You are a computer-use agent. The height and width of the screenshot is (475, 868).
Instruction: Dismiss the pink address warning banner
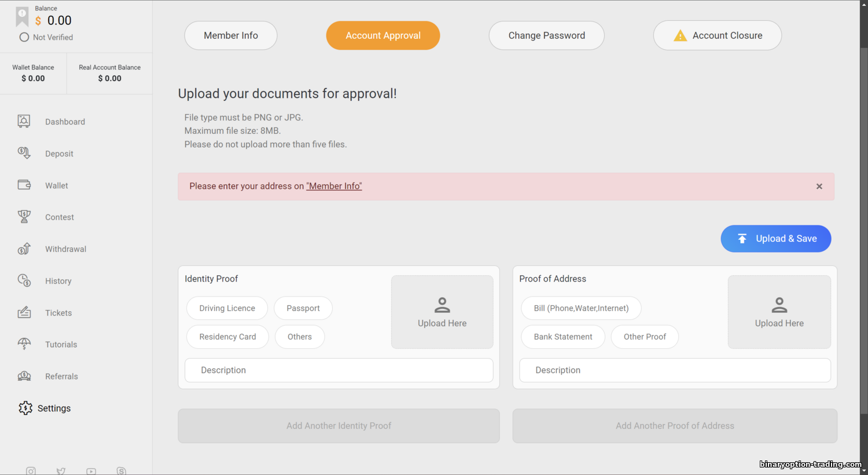click(x=819, y=187)
